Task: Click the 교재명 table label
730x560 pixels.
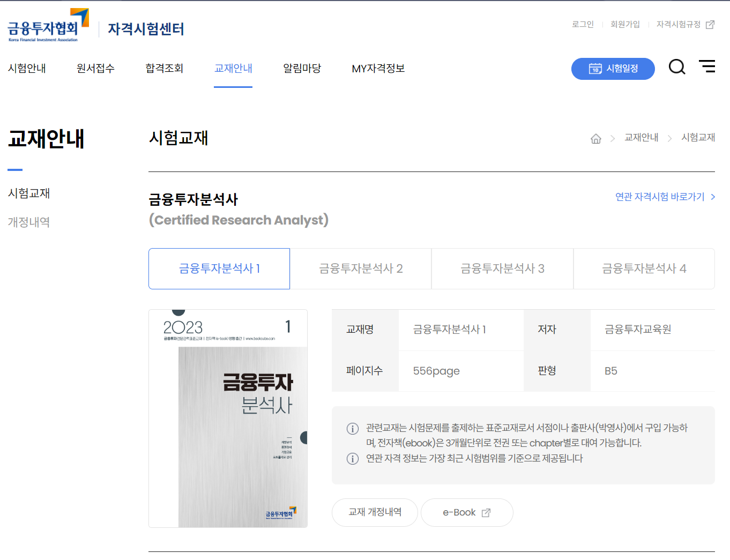Action: 360,330
